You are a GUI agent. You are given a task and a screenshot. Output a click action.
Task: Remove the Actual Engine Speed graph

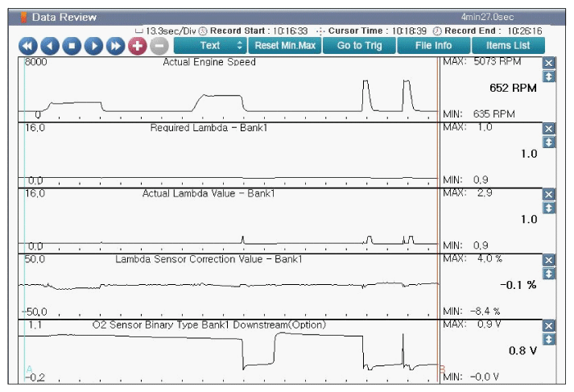pyautogui.click(x=549, y=63)
